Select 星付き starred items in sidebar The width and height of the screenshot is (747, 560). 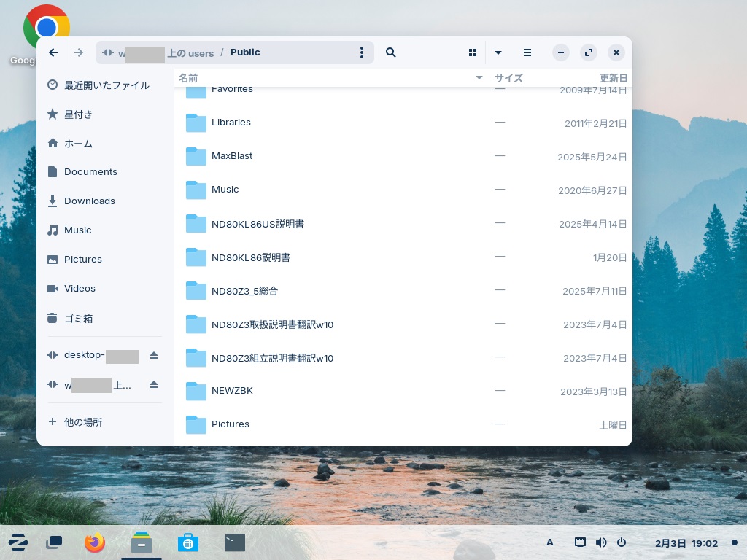pos(78,114)
